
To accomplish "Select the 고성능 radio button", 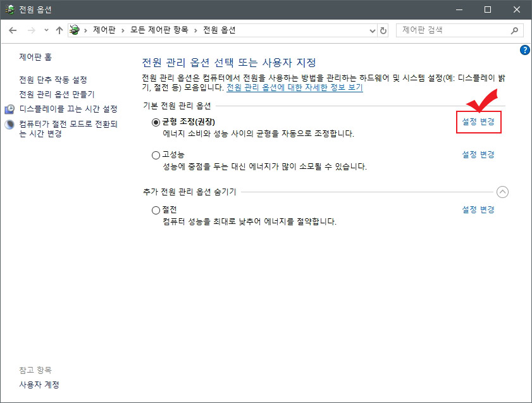I will [156, 156].
